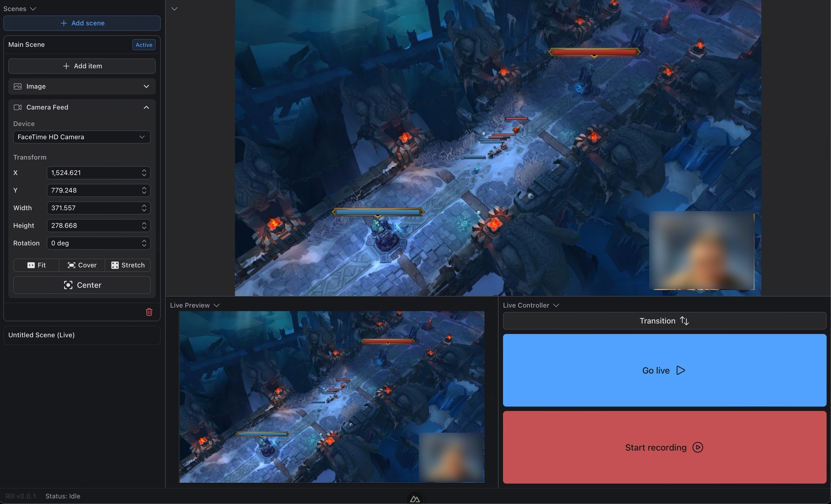Click the Start recording circle-play icon
The height and width of the screenshot is (504, 831).
click(698, 447)
